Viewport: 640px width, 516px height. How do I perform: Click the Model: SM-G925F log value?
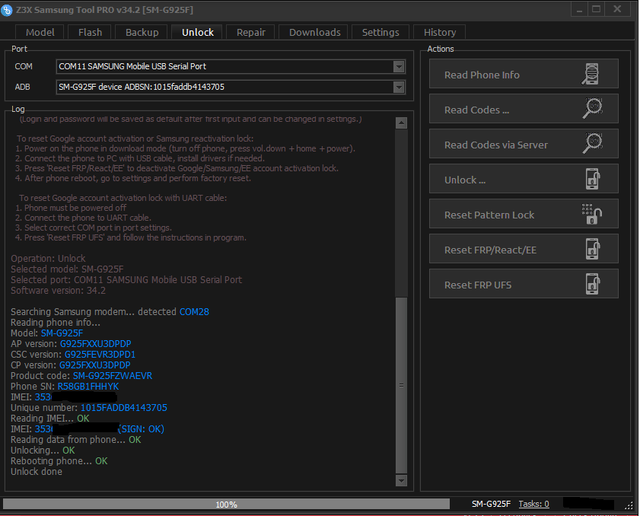pos(62,333)
